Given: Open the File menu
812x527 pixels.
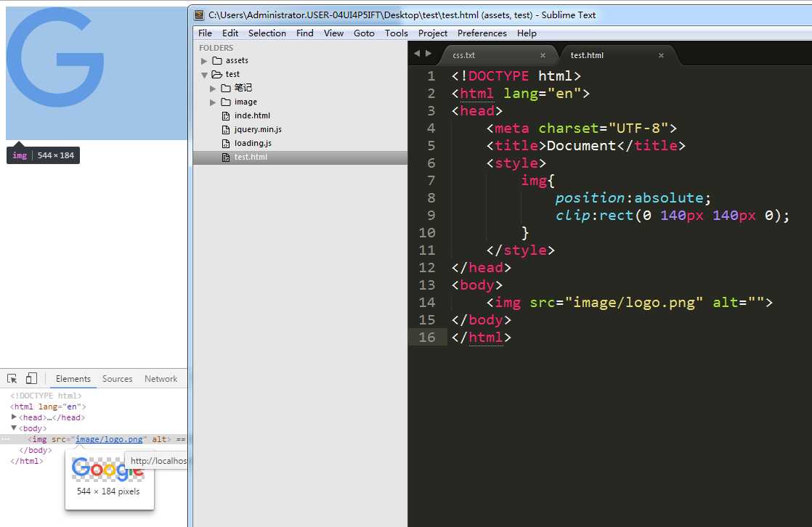Looking at the screenshot, I should pos(205,33).
